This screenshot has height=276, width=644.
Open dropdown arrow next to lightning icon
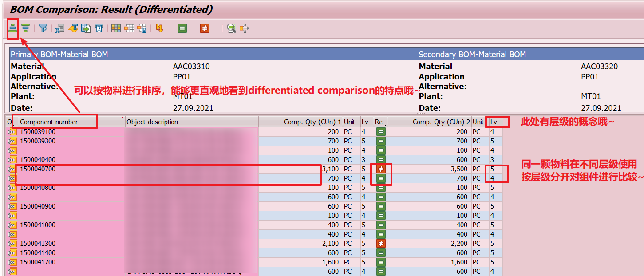166,29
